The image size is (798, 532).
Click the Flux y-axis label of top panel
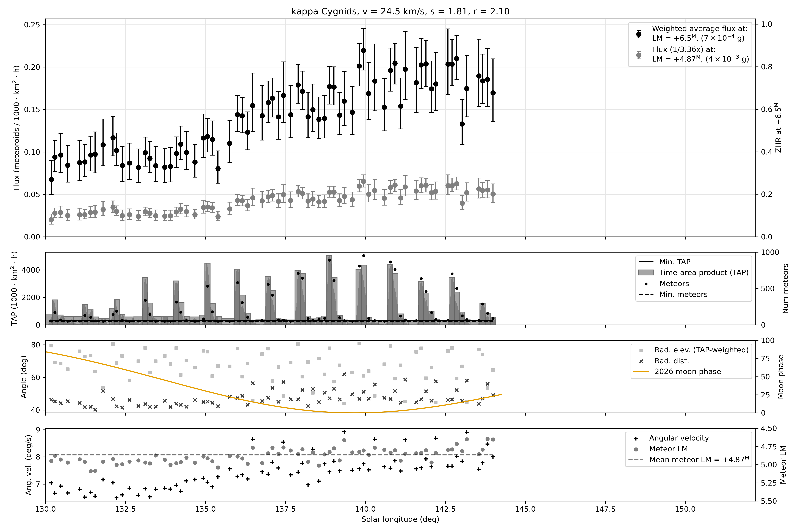coord(16,128)
